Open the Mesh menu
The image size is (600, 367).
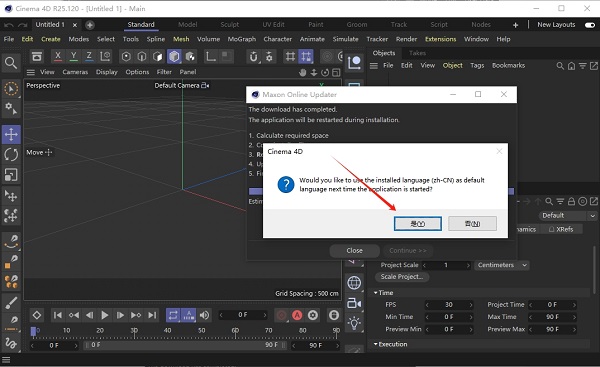[181, 39]
